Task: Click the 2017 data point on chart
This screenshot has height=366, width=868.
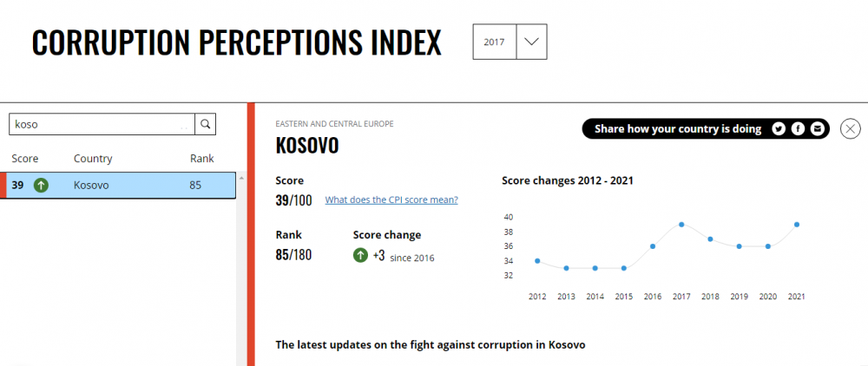Action: [681, 225]
